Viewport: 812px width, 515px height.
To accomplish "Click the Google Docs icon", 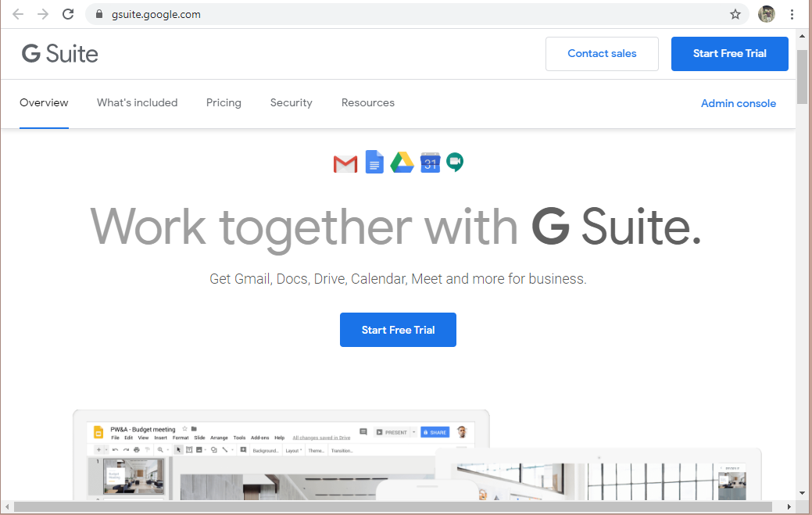I will [374, 162].
